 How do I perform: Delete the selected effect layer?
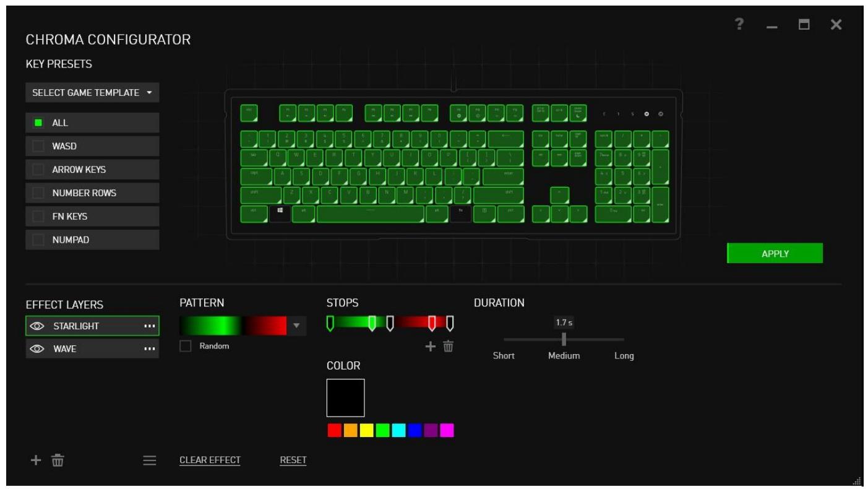(58, 460)
